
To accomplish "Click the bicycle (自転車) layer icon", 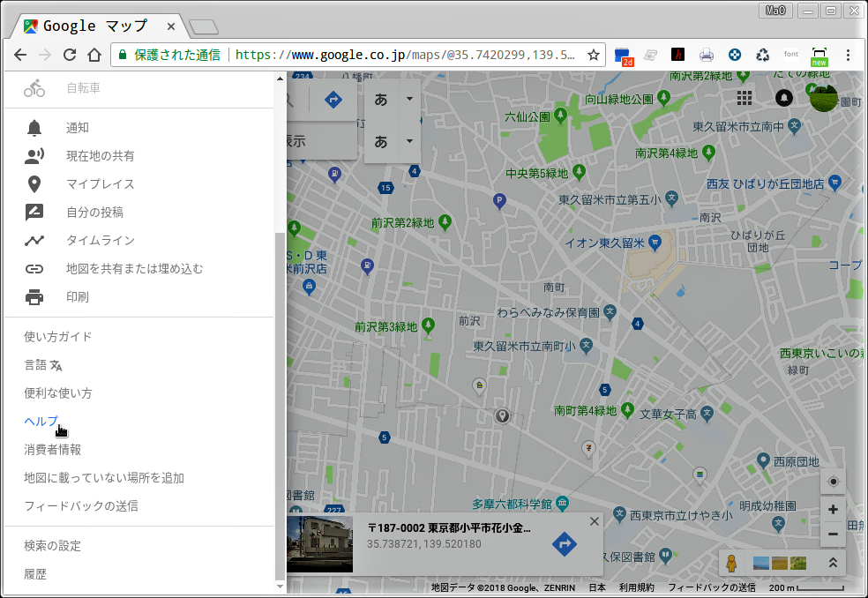I will (34, 88).
